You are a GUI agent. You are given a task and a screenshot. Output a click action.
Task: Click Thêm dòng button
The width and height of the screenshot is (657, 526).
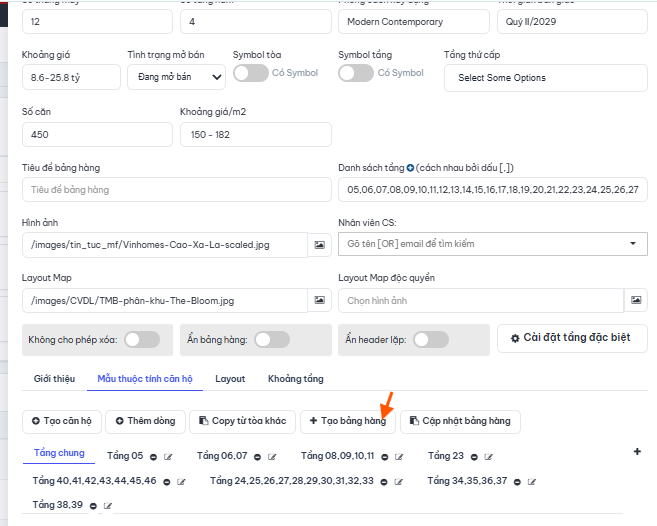(x=145, y=421)
